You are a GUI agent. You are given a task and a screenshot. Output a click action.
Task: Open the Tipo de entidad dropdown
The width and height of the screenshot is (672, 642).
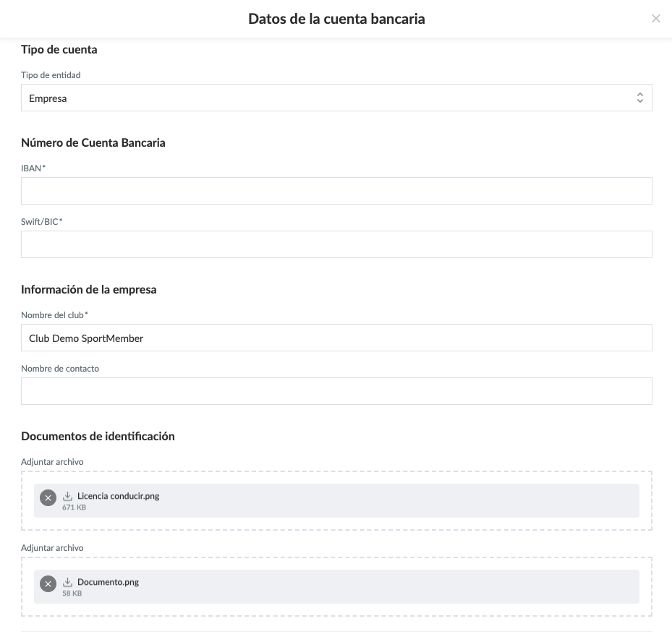(x=336, y=98)
